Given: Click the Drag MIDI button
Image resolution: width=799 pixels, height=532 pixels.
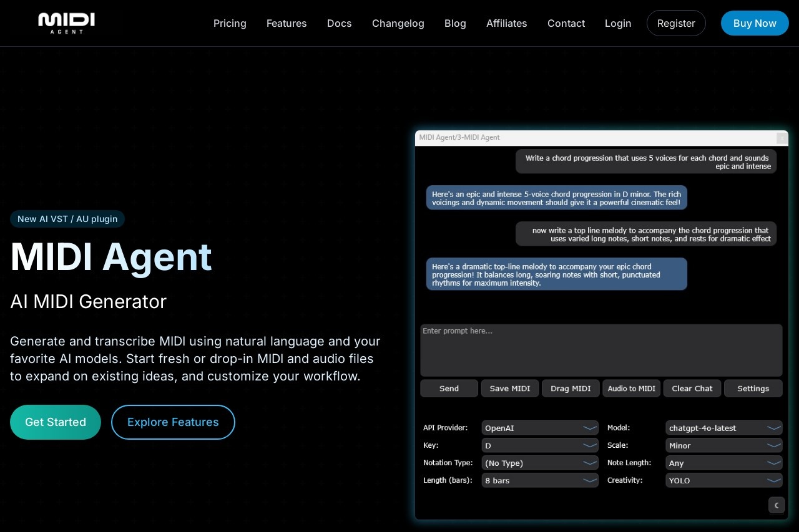Looking at the screenshot, I should tap(571, 389).
